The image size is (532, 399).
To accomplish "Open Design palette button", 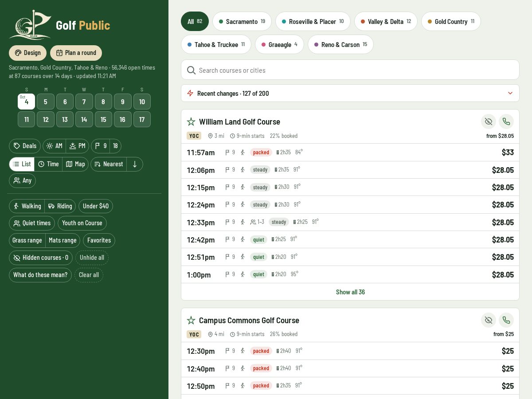I will pyautogui.click(x=27, y=53).
